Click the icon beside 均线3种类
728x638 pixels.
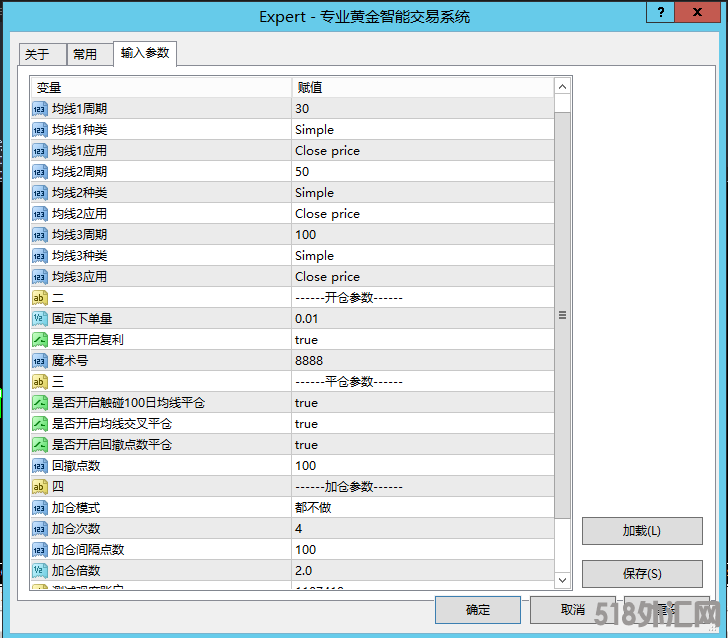(40, 256)
